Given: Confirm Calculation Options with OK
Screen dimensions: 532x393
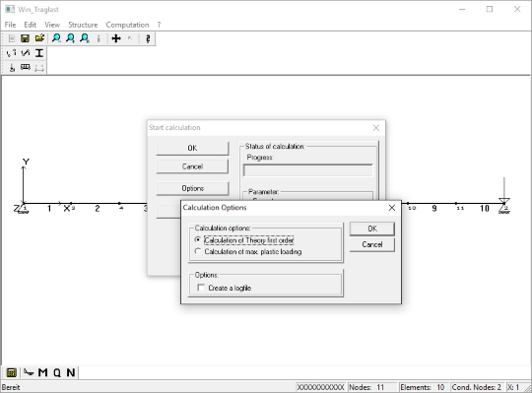Looking at the screenshot, I should (x=372, y=229).
